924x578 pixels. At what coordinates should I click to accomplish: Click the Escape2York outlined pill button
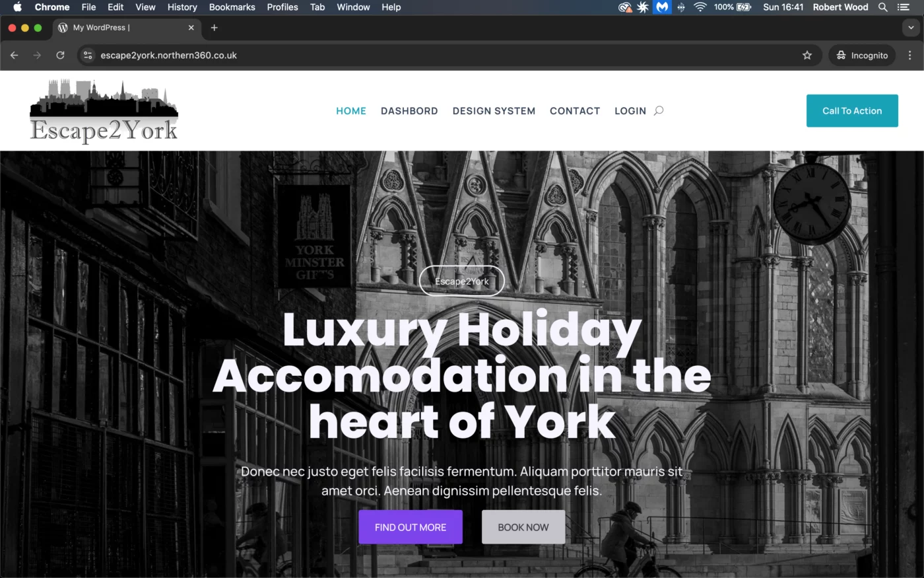coord(462,281)
